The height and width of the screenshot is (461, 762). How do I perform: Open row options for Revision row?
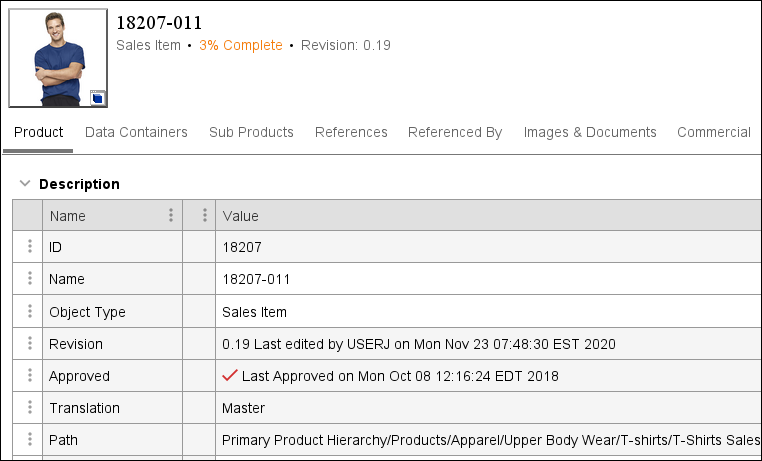coord(28,344)
